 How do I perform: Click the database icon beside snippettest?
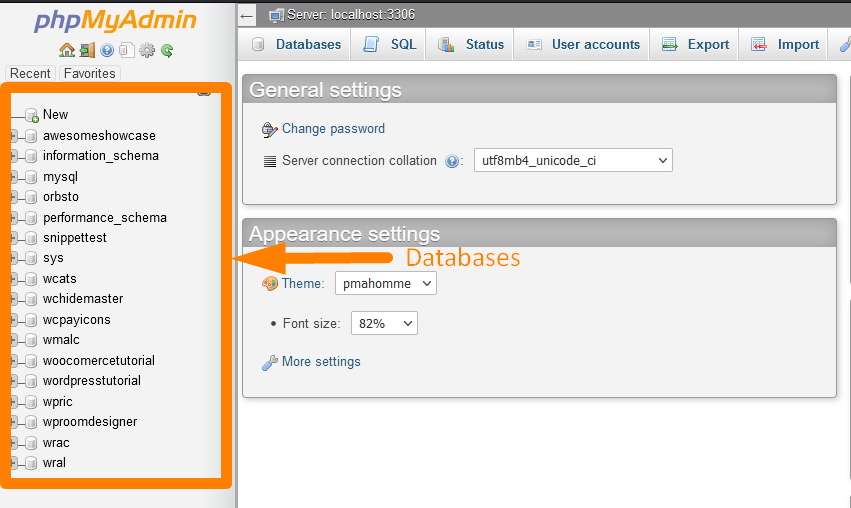(x=31, y=238)
